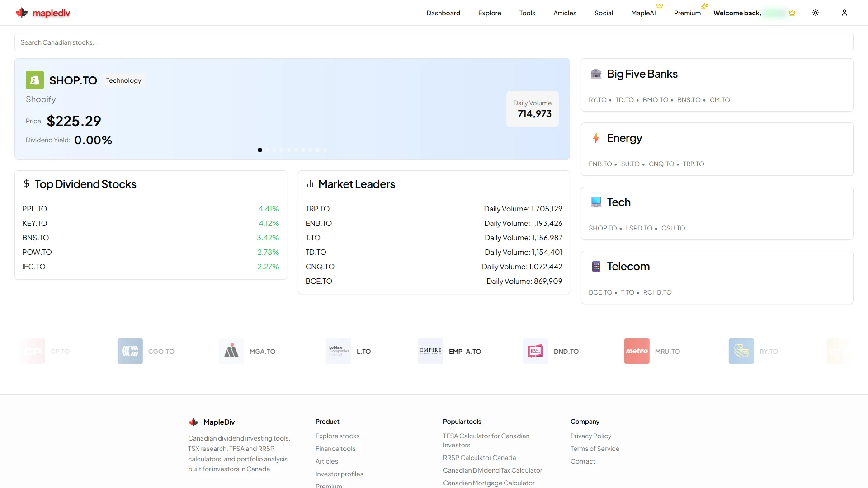Click SU.TO in Energy card
This screenshot has width=868, height=488.
(630, 164)
